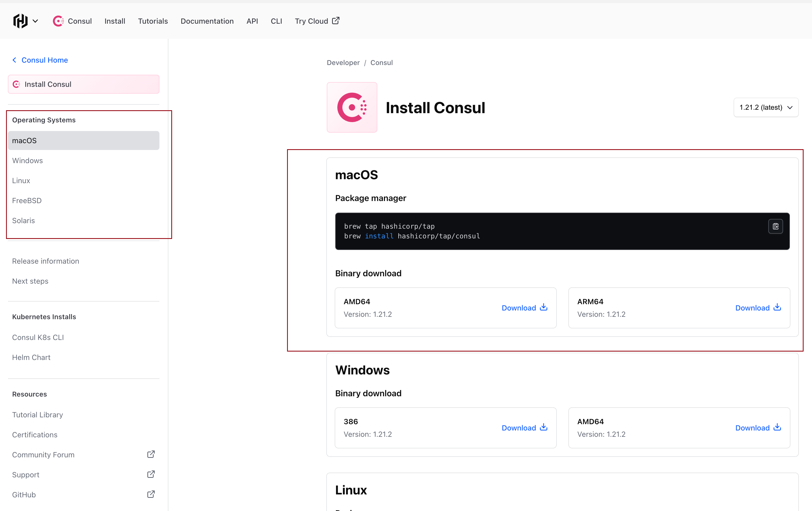Open GitHub via its external link icon
Screen dimensions: 812x511
click(x=151, y=494)
